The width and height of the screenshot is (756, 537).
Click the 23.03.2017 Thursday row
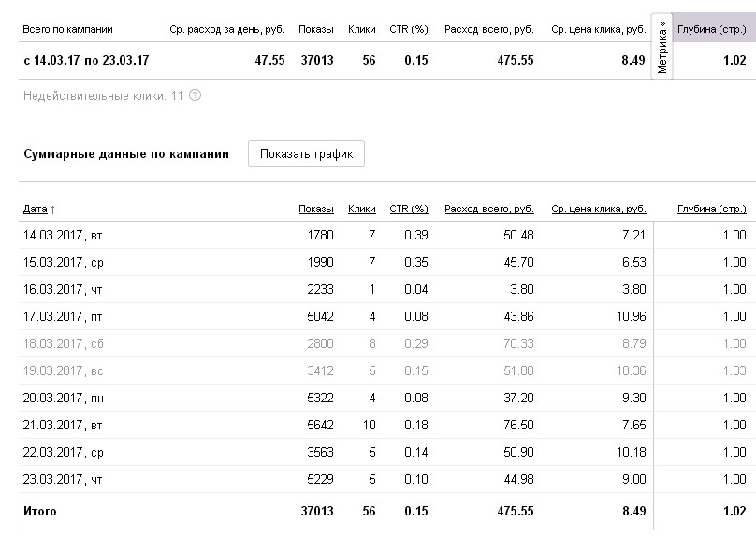click(64, 481)
